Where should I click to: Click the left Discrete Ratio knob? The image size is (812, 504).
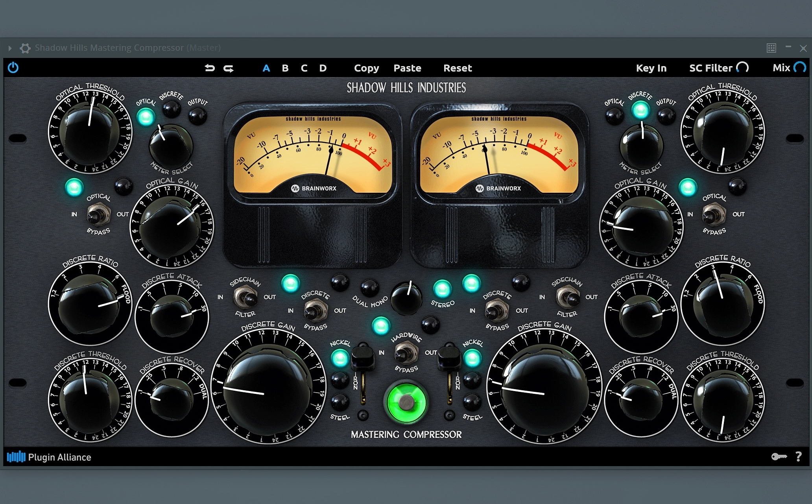click(x=90, y=304)
